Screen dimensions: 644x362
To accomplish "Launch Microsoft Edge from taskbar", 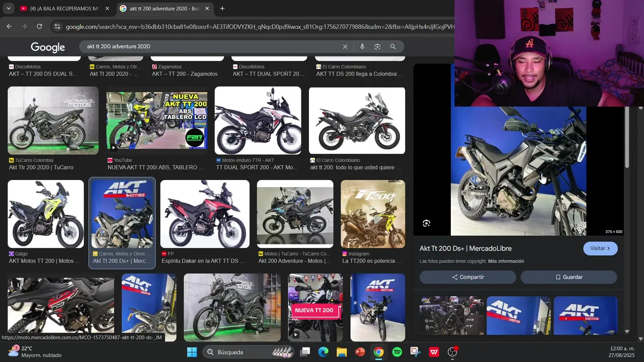I will point(324,352).
